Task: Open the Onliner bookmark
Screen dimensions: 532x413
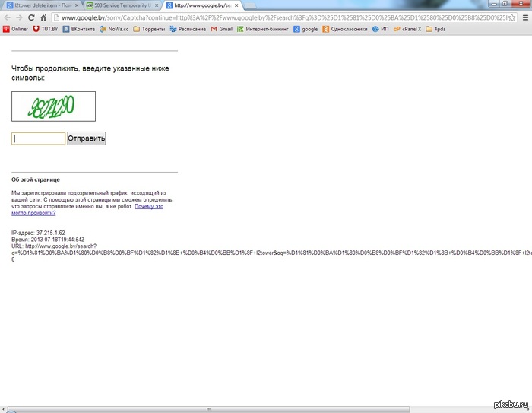Action: [x=16, y=30]
